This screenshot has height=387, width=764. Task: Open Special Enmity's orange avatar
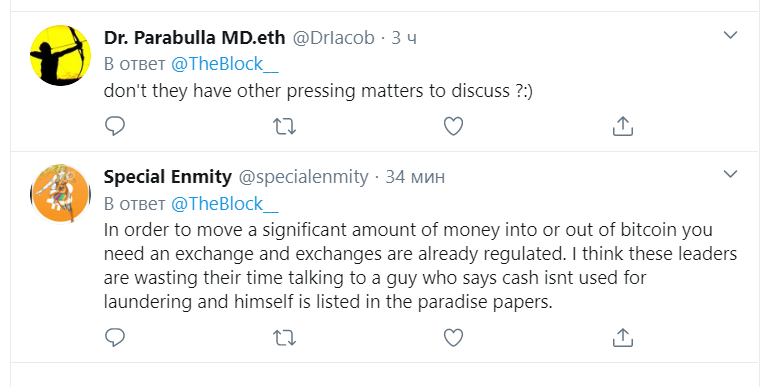coord(60,194)
